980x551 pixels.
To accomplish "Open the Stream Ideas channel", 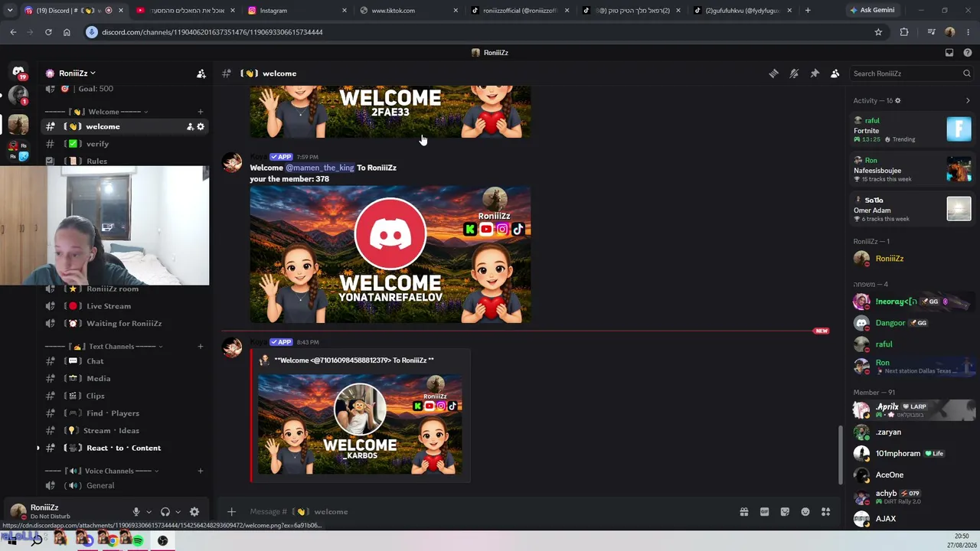I will tap(124, 431).
